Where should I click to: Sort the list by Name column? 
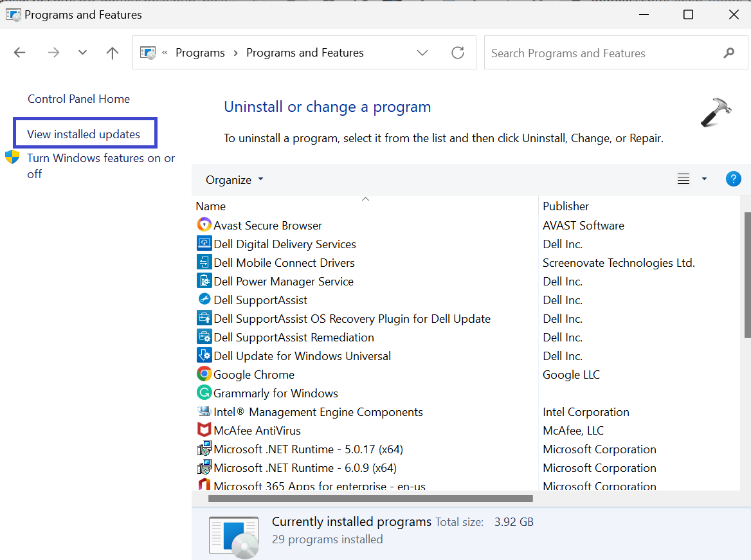(211, 206)
